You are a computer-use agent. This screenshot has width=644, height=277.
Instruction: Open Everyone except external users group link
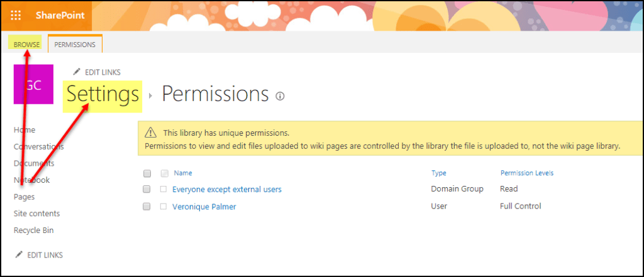click(226, 189)
